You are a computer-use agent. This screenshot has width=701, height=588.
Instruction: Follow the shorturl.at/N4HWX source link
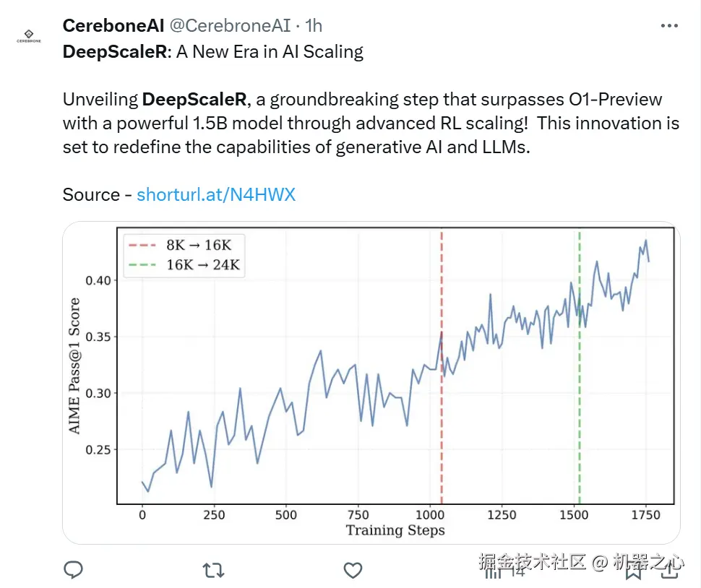[216, 194]
